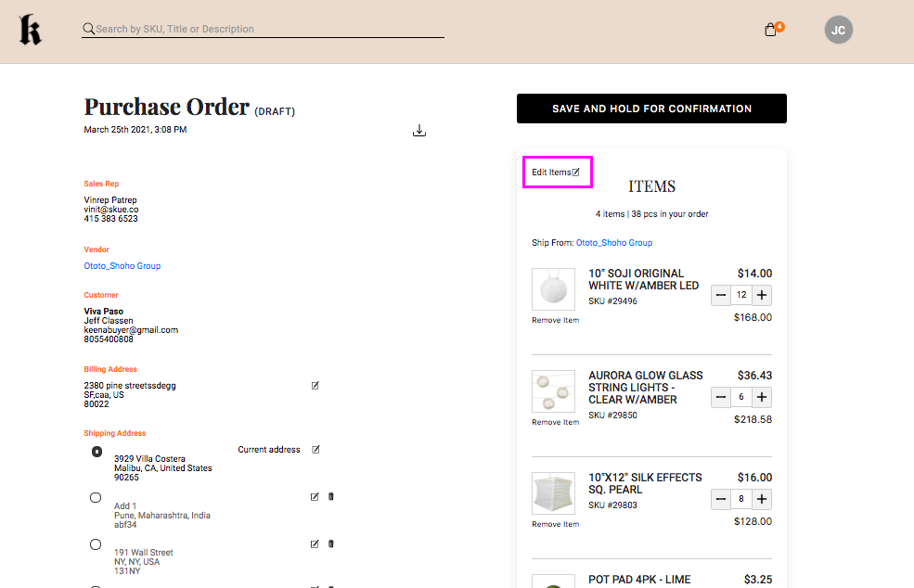This screenshot has height=588, width=914.
Task: Increase SOJI ORIGINAL quantity with plus stepper
Action: click(x=761, y=295)
